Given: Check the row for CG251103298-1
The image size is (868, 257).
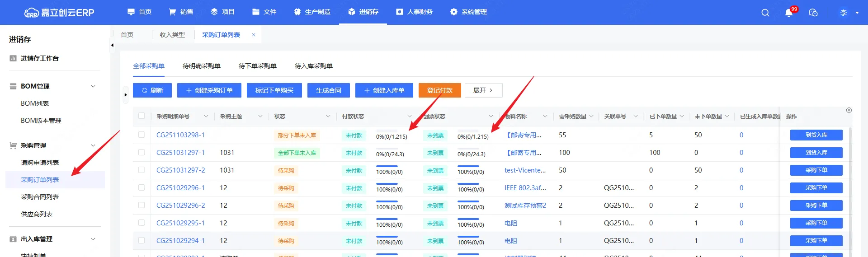Looking at the screenshot, I should [x=142, y=135].
